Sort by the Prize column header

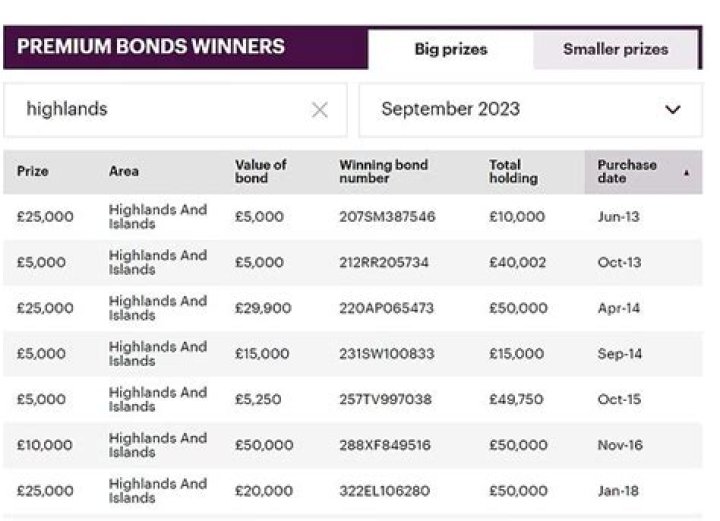point(33,172)
